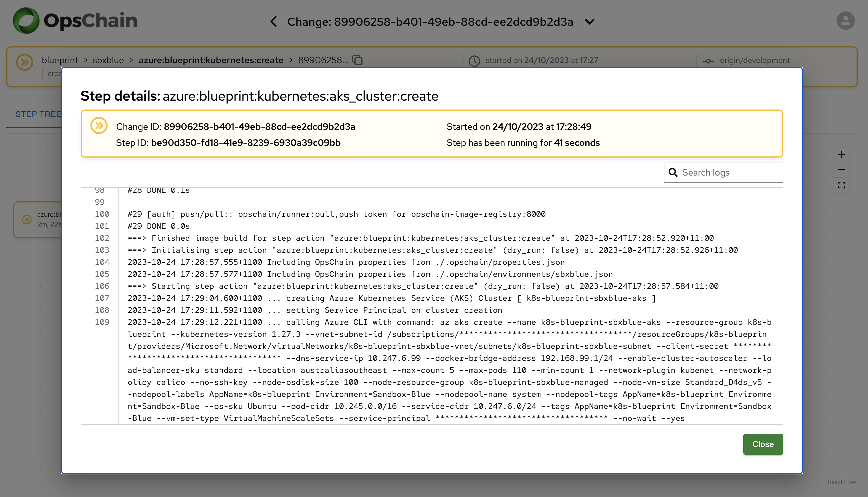This screenshot has height=497, width=868.
Task: Click the React Flow attribution link
Action: click(842, 482)
